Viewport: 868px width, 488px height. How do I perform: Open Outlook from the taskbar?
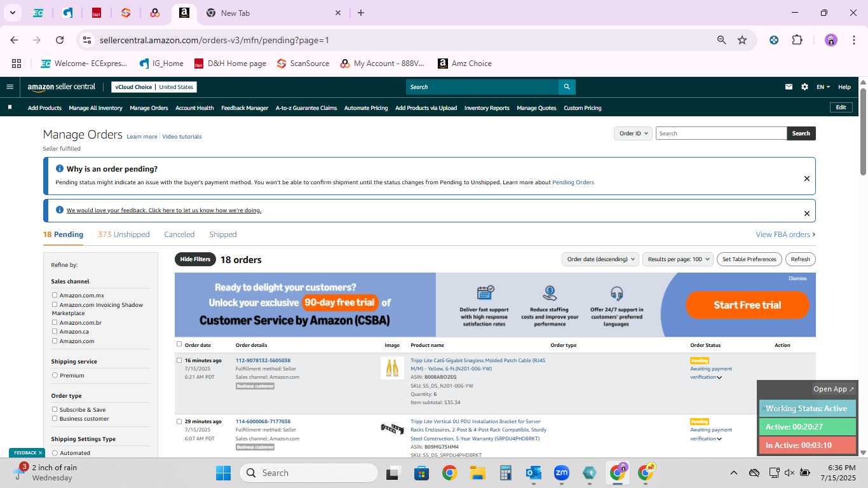[533, 473]
